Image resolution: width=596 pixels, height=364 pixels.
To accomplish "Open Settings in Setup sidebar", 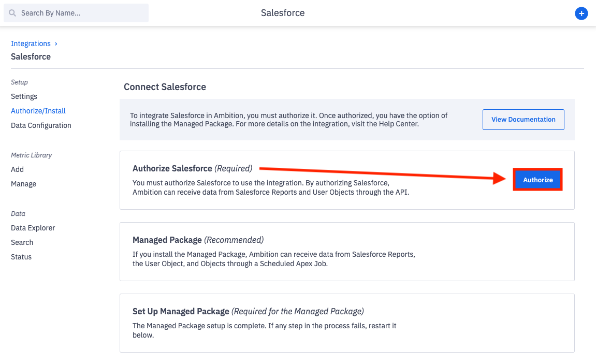I will [x=24, y=96].
